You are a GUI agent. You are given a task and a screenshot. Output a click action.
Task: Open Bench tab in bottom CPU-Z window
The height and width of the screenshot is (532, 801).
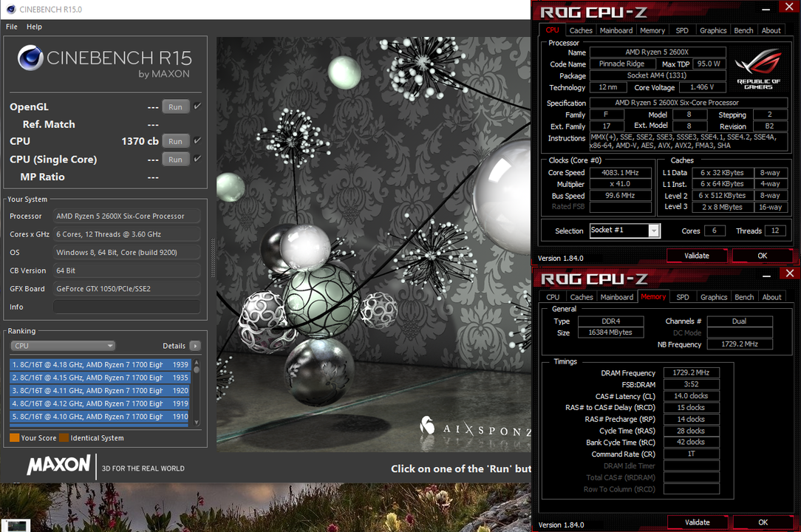(x=744, y=297)
